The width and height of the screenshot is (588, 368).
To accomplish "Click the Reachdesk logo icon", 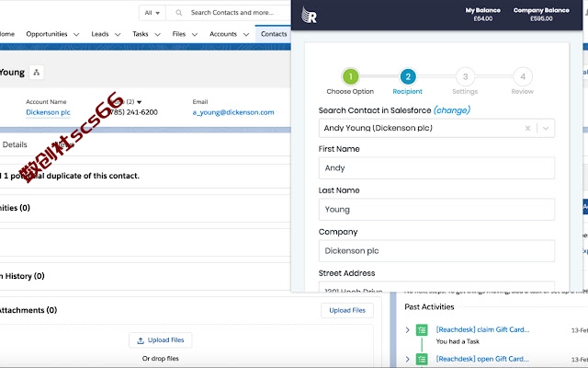I will (x=309, y=15).
